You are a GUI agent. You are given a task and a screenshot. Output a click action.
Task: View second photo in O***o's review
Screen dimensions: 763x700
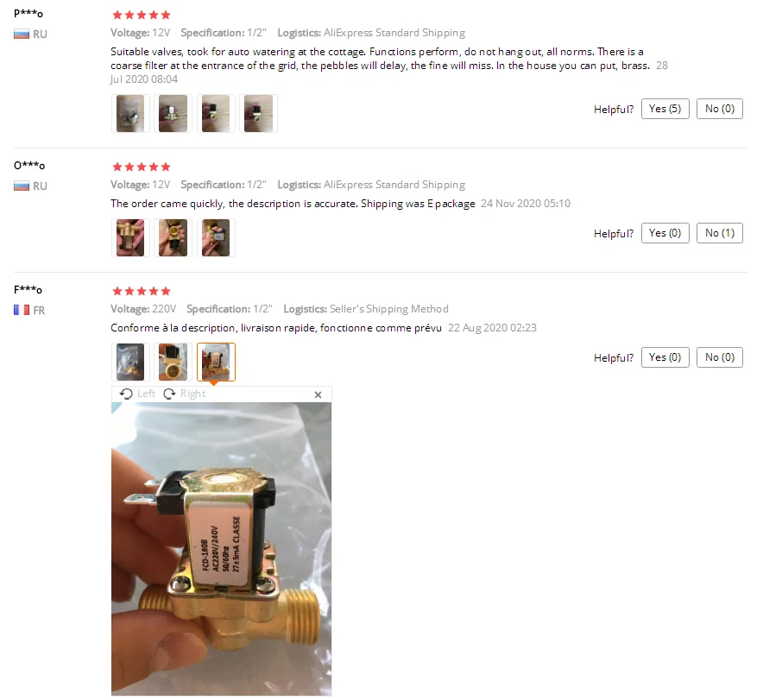173,238
